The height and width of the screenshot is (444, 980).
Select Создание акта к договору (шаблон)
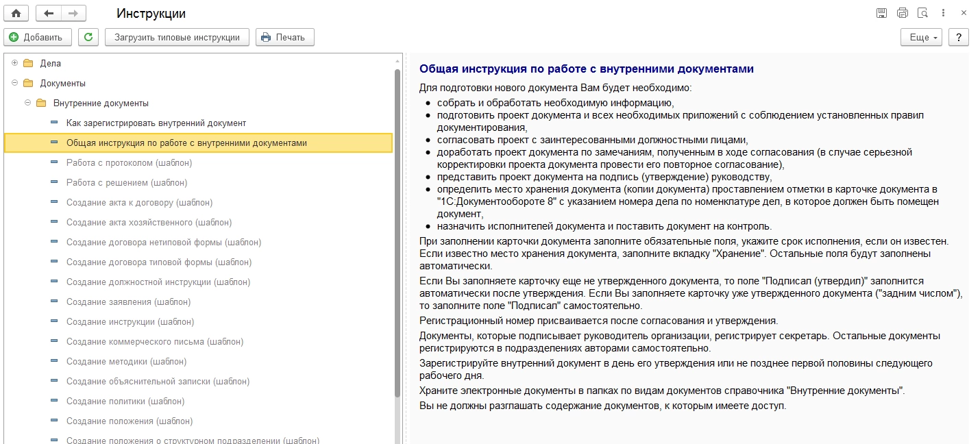tap(139, 202)
